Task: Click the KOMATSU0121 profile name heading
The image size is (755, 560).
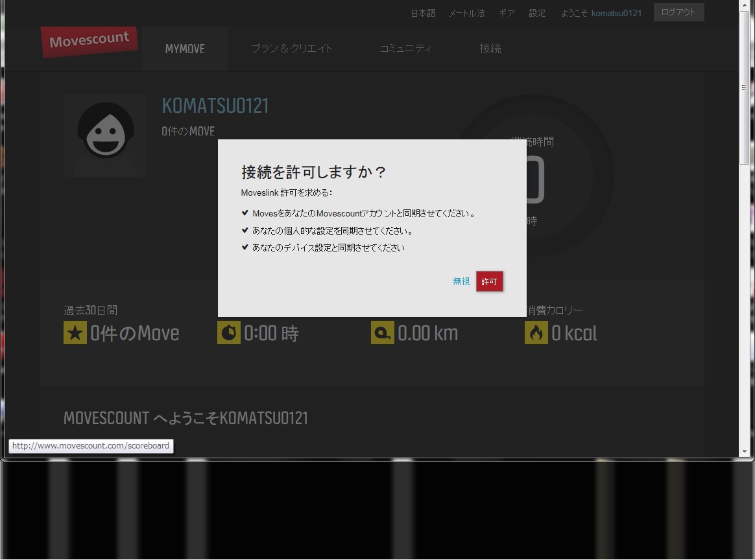Action: click(x=215, y=106)
